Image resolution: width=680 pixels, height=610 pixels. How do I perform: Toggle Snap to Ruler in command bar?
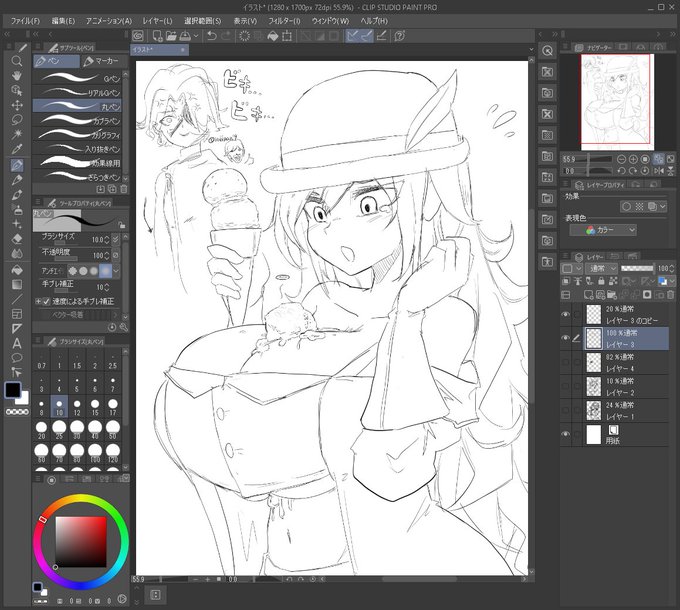point(352,36)
